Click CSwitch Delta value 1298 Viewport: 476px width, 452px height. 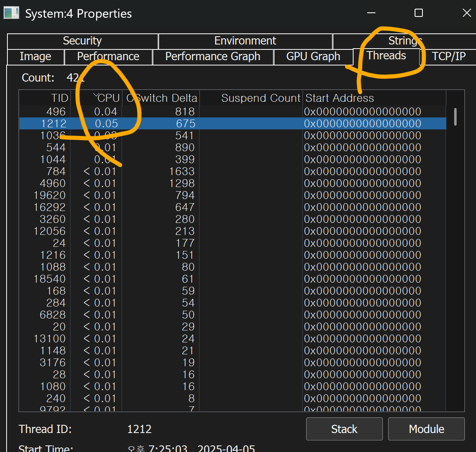coord(182,183)
